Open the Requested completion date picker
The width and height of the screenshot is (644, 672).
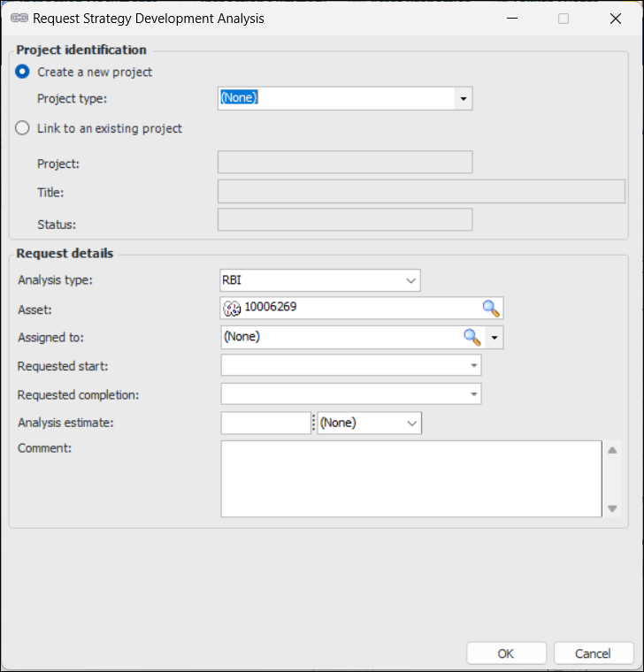(474, 393)
